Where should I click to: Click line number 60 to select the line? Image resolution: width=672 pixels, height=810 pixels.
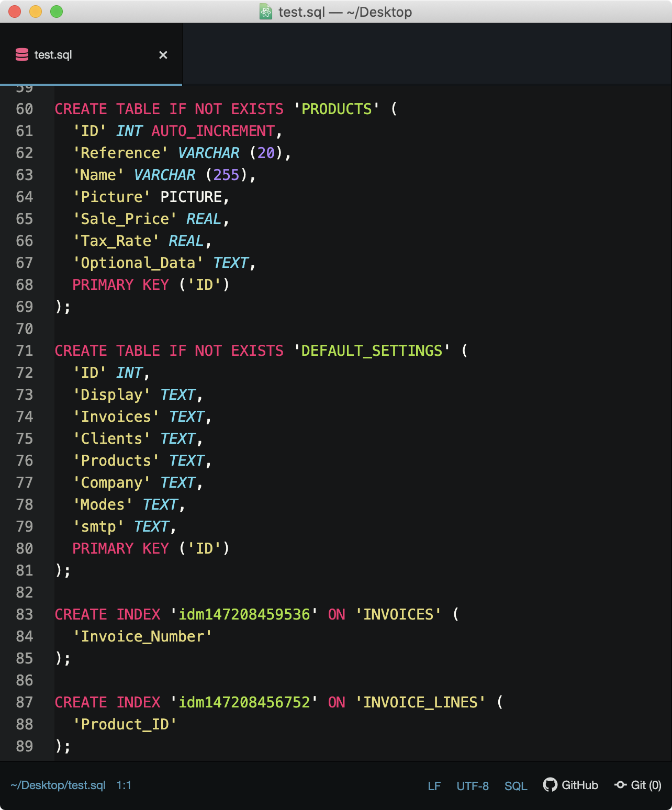point(24,109)
